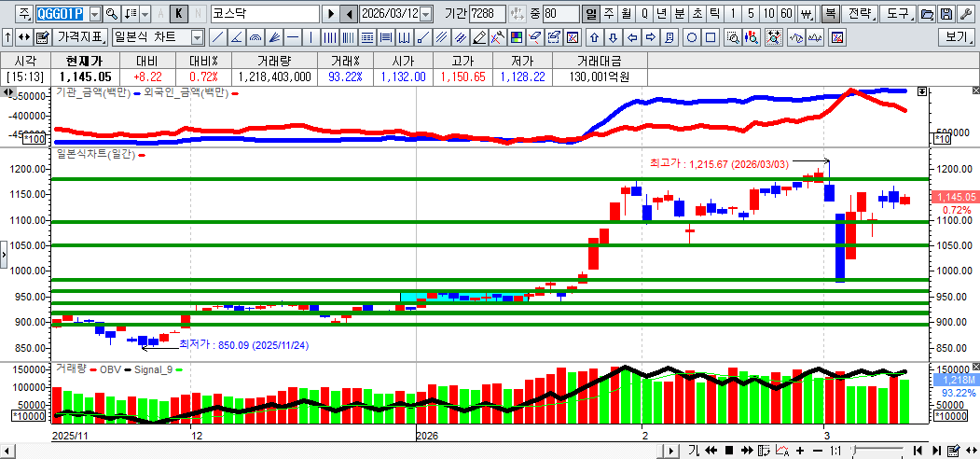The image size is (980, 459).
Task: Pick the rectangle shape drawing tool
Action: pyautogui.click(x=711, y=37)
